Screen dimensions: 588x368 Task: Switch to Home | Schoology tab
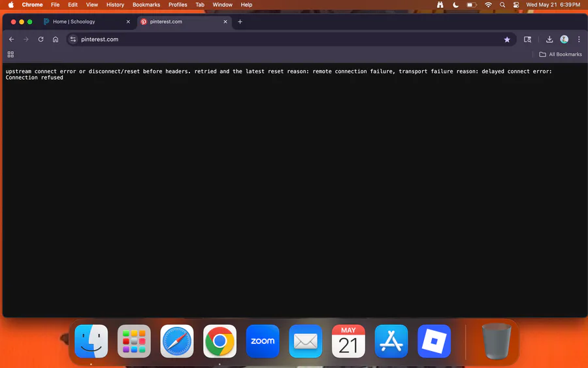click(x=87, y=22)
